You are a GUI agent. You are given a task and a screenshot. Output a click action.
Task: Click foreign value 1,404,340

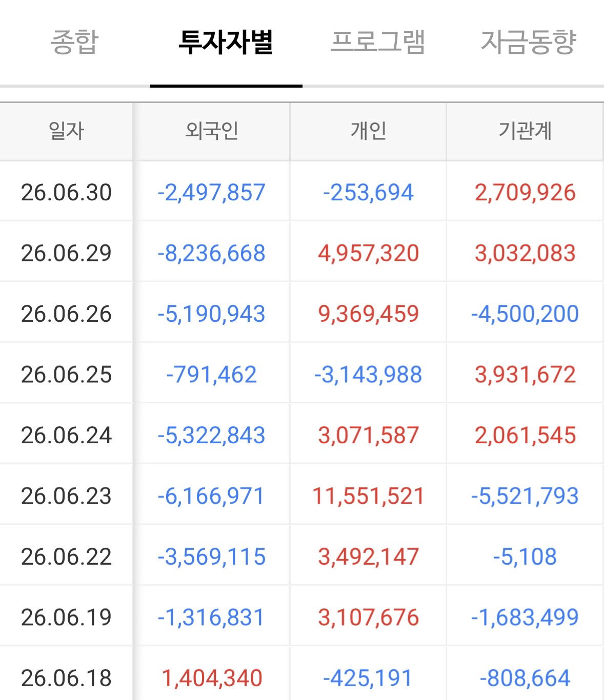tap(211, 678)
